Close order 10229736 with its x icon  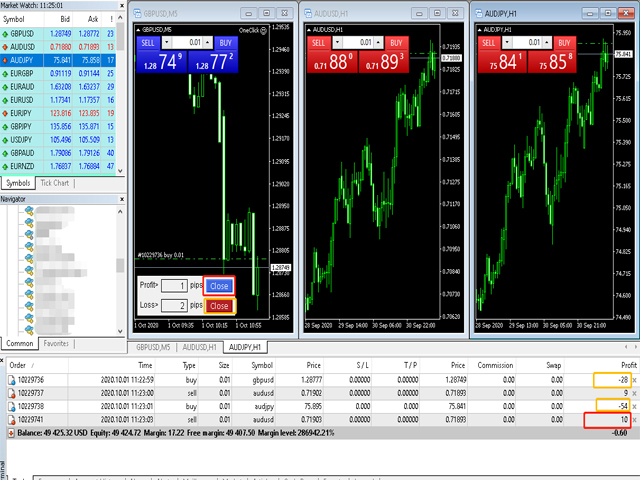click(x=634, y=380)
